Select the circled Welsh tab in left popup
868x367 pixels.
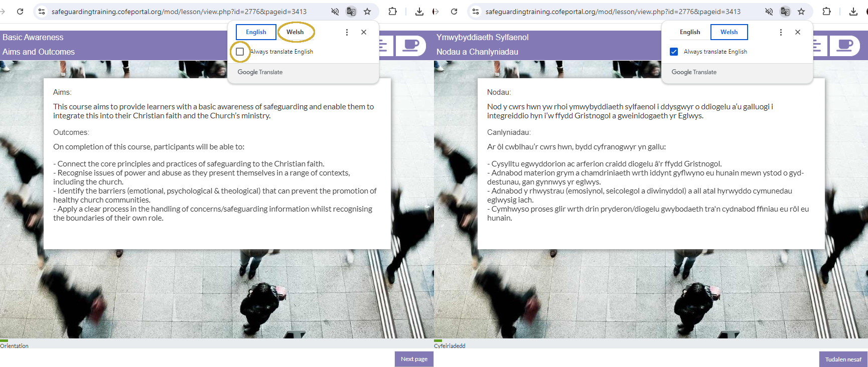point(295,32)
